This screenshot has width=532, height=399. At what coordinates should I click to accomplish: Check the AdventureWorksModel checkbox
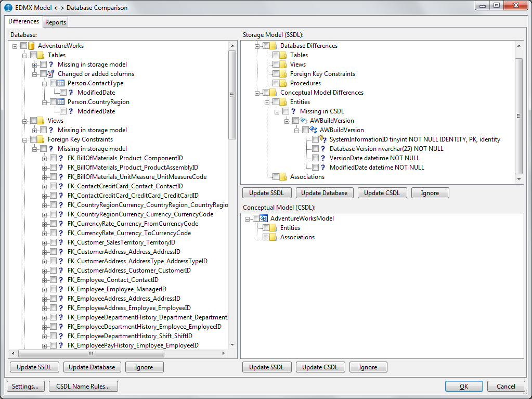[256, 218]
